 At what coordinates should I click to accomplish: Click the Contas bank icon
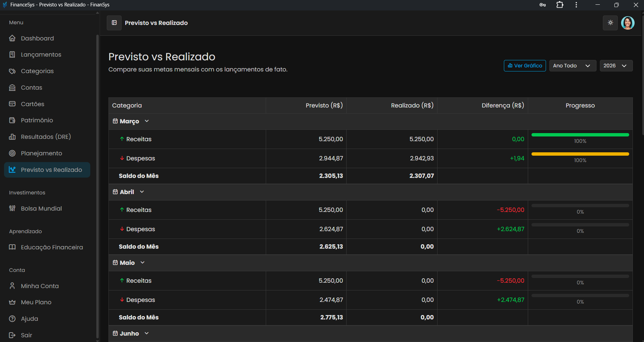click(x=12, y=88)
